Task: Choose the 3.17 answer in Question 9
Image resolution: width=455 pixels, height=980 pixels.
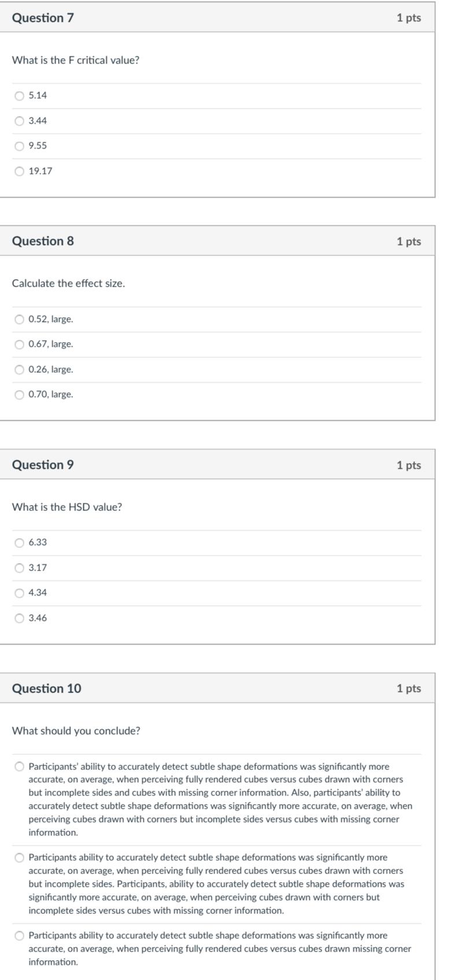Action: pyautogui.click(x=19, y=568)
